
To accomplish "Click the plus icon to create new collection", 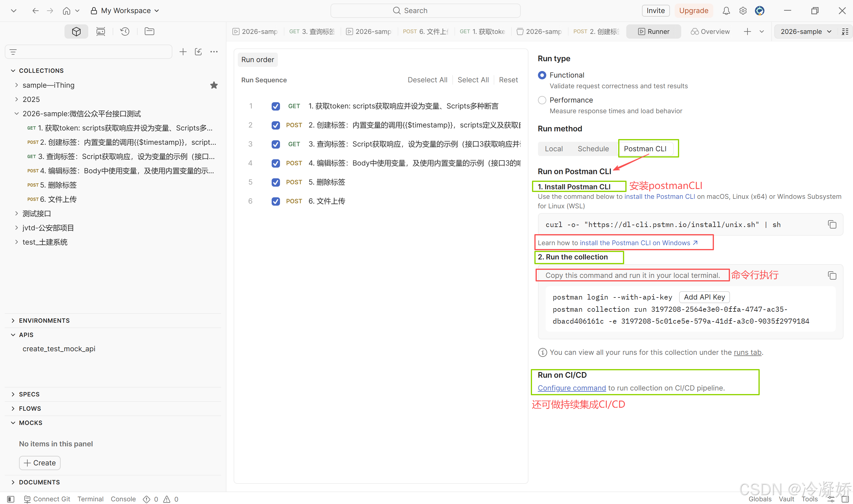I will (183, 52).
